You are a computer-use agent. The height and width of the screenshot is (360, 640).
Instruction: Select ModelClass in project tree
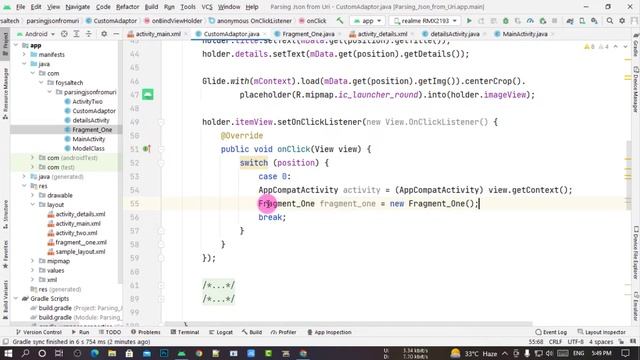point(89,149)
